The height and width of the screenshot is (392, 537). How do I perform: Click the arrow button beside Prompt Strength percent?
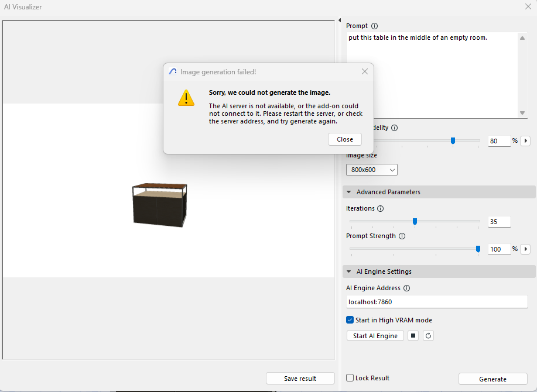point(525,249)
